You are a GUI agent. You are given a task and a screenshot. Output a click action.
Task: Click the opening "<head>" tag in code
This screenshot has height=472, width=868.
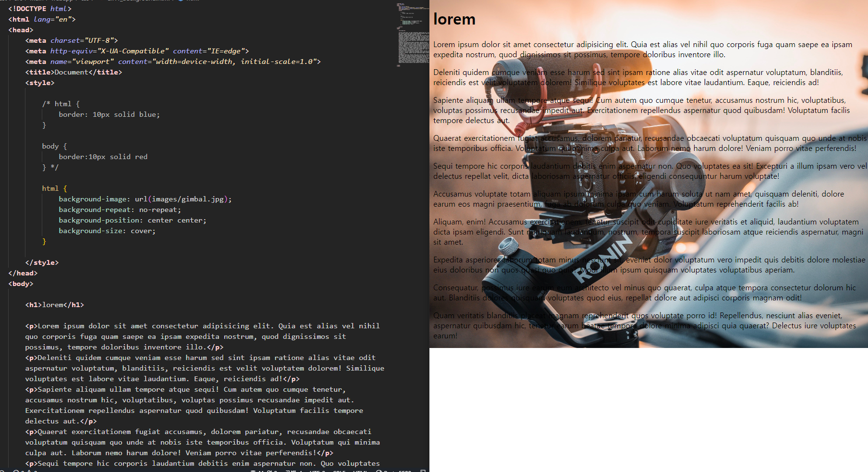tap(21, 30)
